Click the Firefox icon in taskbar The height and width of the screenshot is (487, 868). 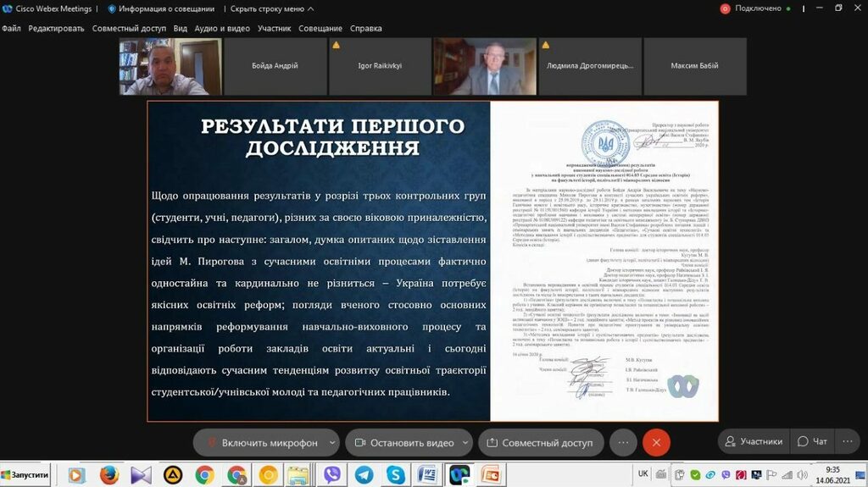point(108,475)
